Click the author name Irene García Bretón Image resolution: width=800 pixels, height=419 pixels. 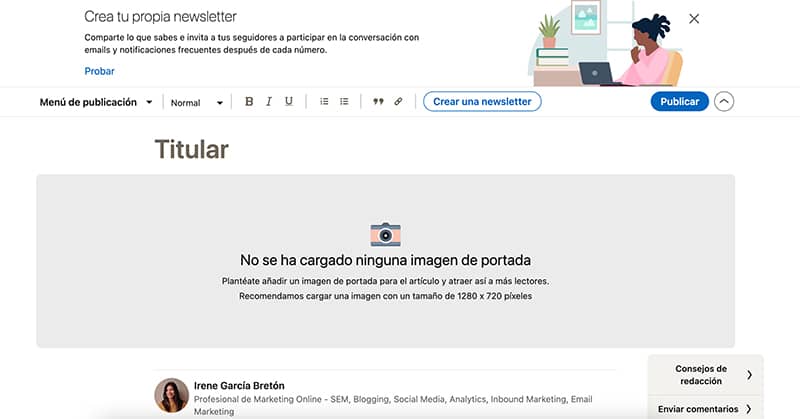[239, 386]
